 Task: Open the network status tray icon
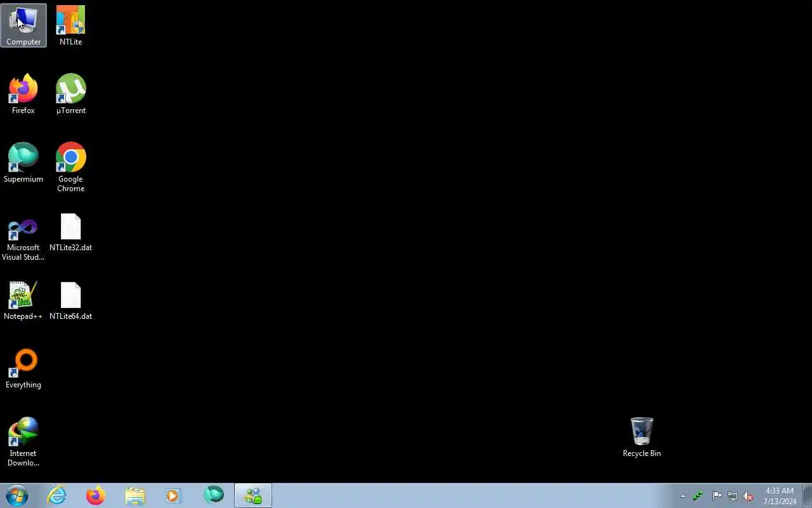click(733, 496)
